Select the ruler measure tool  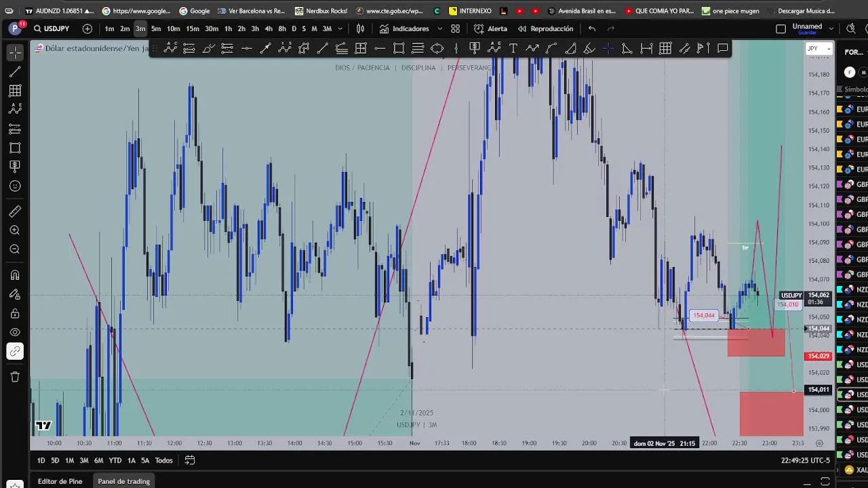[15, 211]
